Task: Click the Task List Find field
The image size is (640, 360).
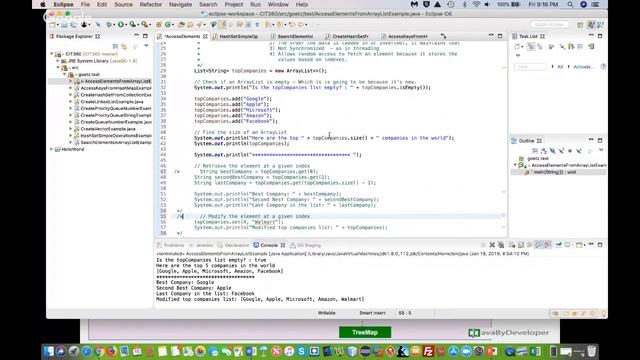Action: [530, 67]
